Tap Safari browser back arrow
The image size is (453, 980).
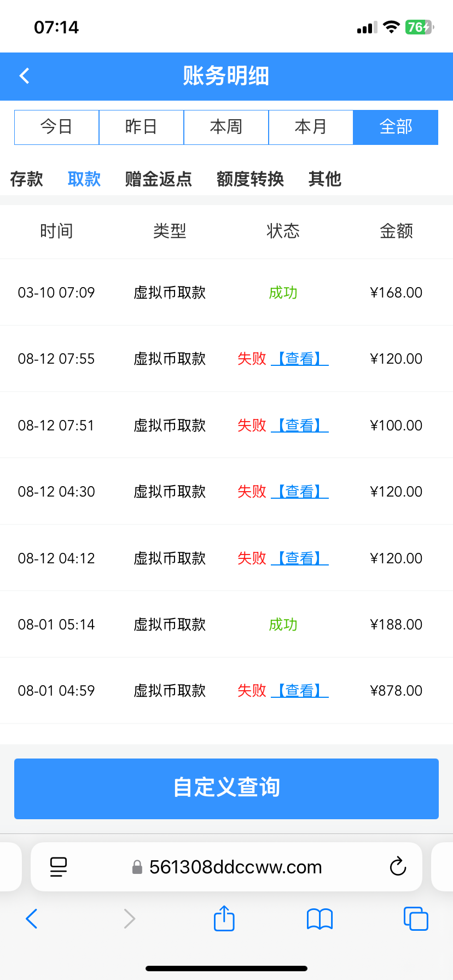click(x=32, y=919)
